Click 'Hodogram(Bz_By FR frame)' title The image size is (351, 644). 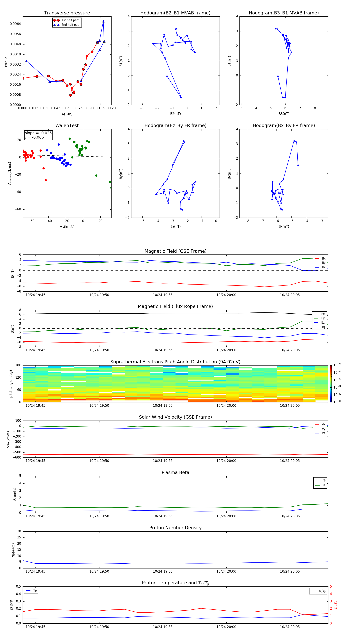pyautogui.click(x=175, y=125)
